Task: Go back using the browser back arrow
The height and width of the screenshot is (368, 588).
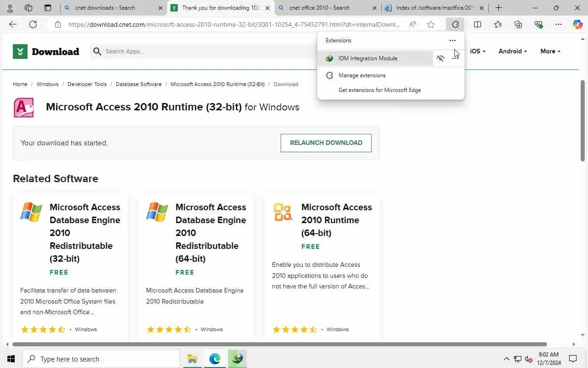Action: pyautogui.click(x=13, y=24)
